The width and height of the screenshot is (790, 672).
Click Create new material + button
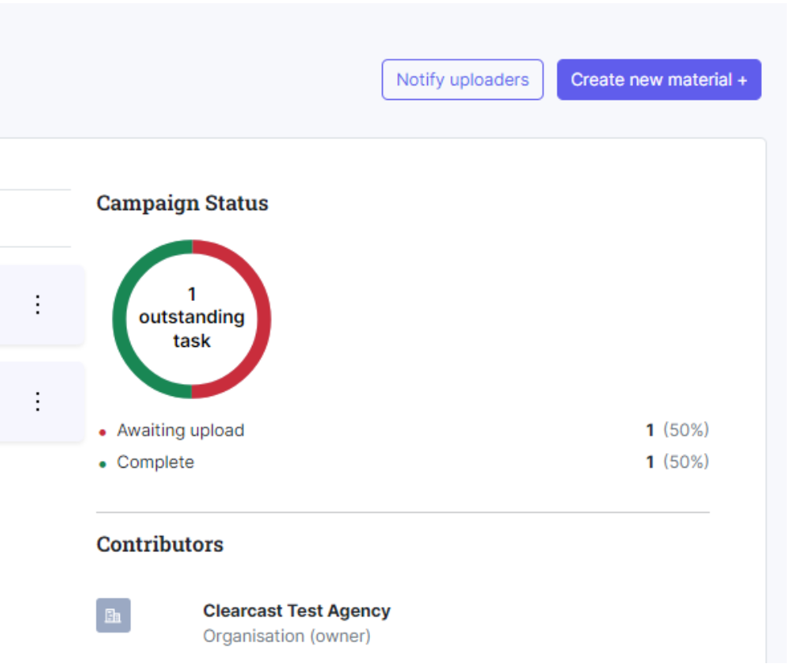pyautogui.click(x=659, y=80)
